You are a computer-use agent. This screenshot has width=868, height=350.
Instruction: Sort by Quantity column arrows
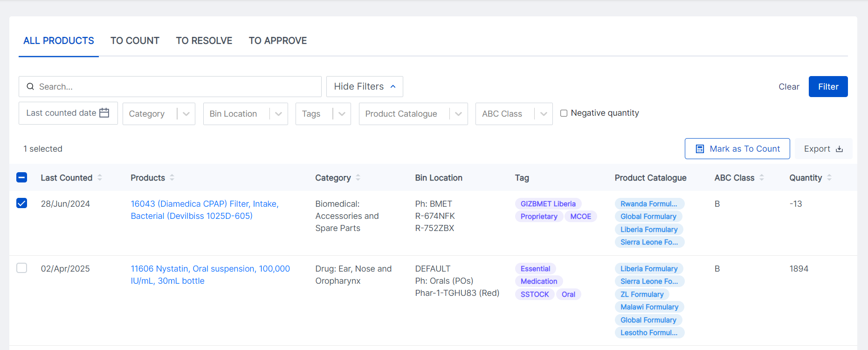[829, 178]
